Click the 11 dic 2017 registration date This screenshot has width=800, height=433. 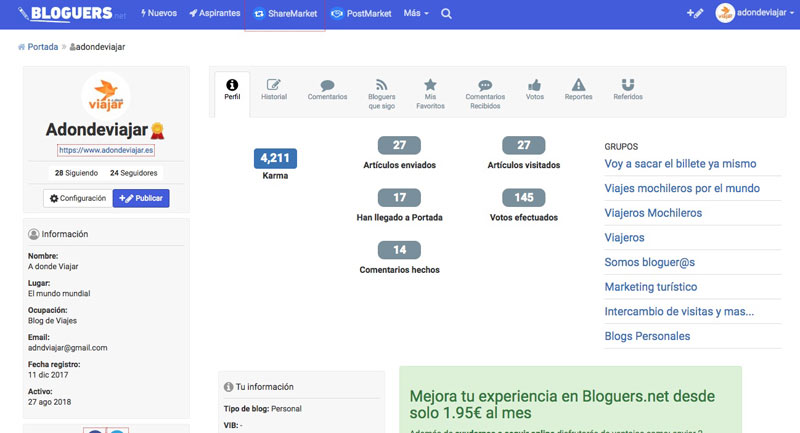click(x=48, y=375)
